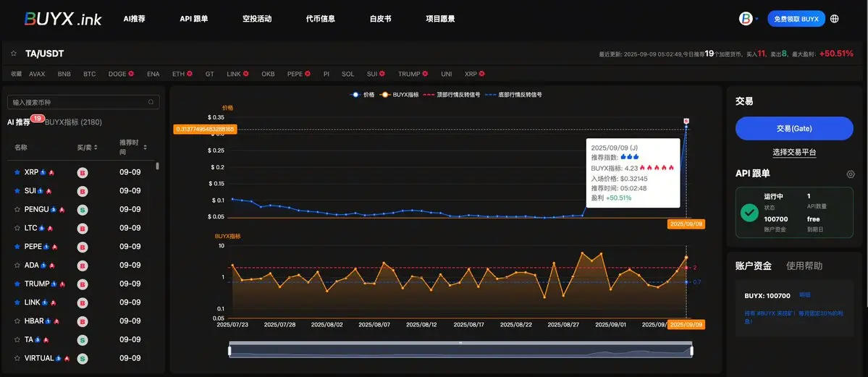The height and width of the screenshot is (377, 868).
Task: Open API copy-trade settings gear
Action: tap(851, 174)
